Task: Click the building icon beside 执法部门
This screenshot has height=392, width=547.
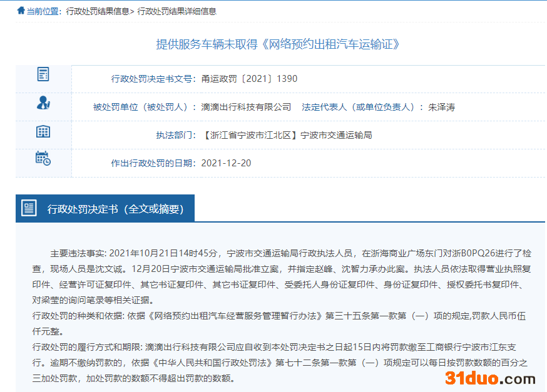Action: [43, 131]
